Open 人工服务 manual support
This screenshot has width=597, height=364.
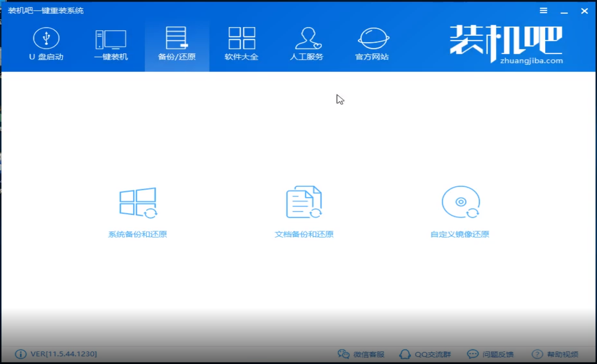click(x=307, y=44)
